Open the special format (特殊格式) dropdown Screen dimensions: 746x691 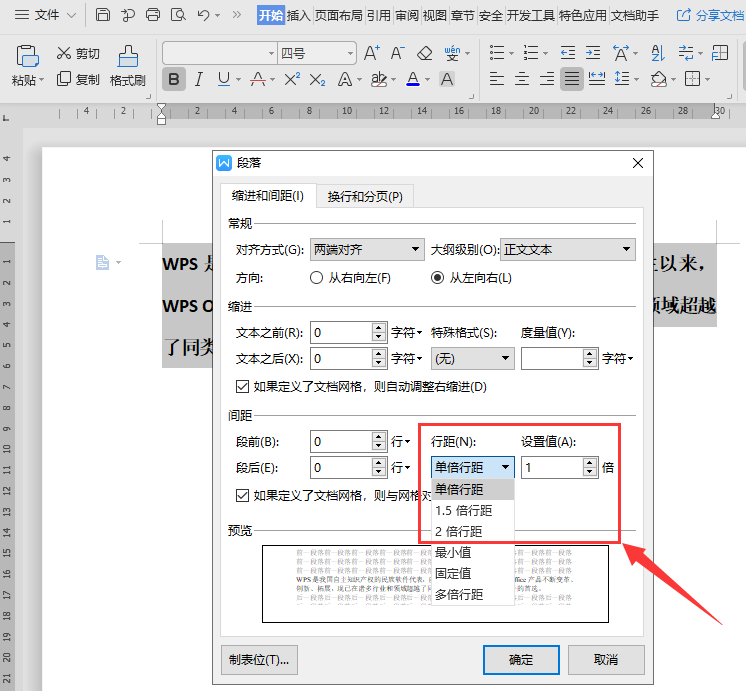pyautogui.click(x=472, y=358)
